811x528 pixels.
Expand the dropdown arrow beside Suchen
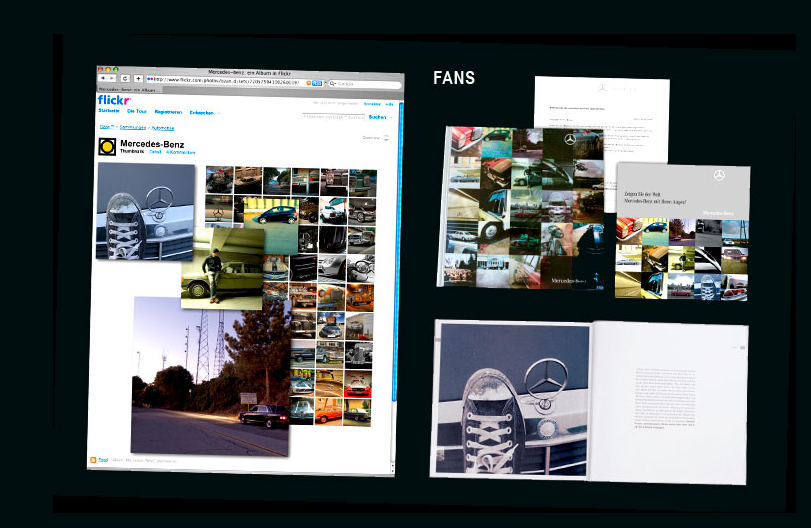pyautogui.click(x=391, y=118)
